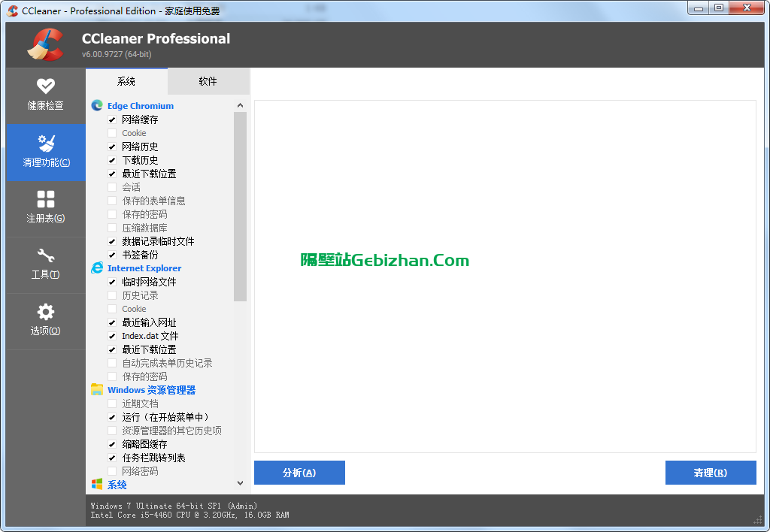Click the 分析(A) button
The width and height of the screenshot is (770, 532).
tap(299, 473)
